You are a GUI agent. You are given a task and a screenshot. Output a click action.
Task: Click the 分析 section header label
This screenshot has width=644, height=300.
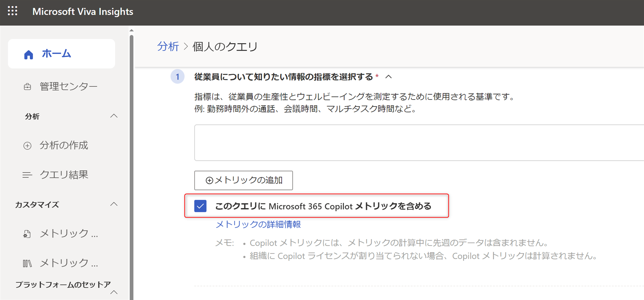click(x=32, y=116)
